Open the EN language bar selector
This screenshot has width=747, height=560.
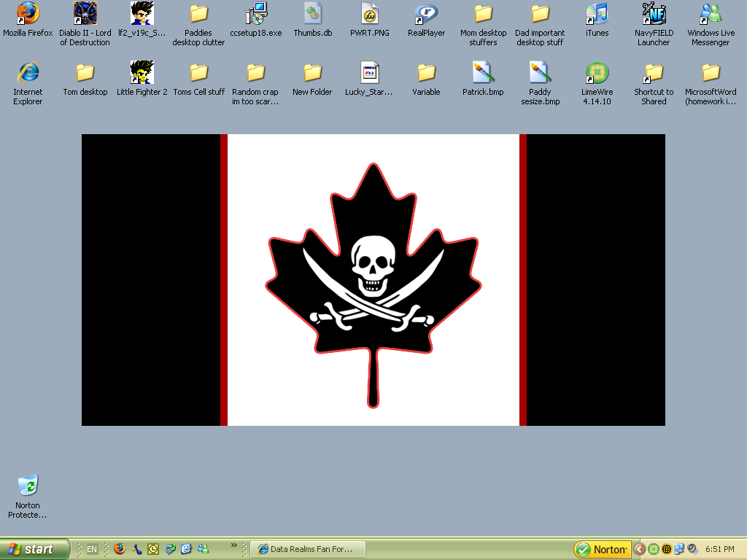point(92,549)
